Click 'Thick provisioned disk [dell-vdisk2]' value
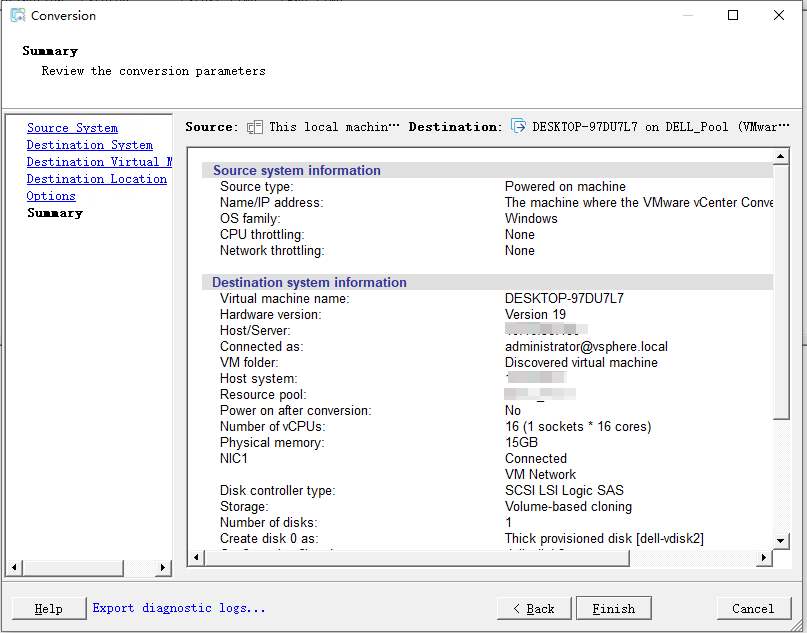Viewport: 807px width, 633px height. tap(604, 538)
